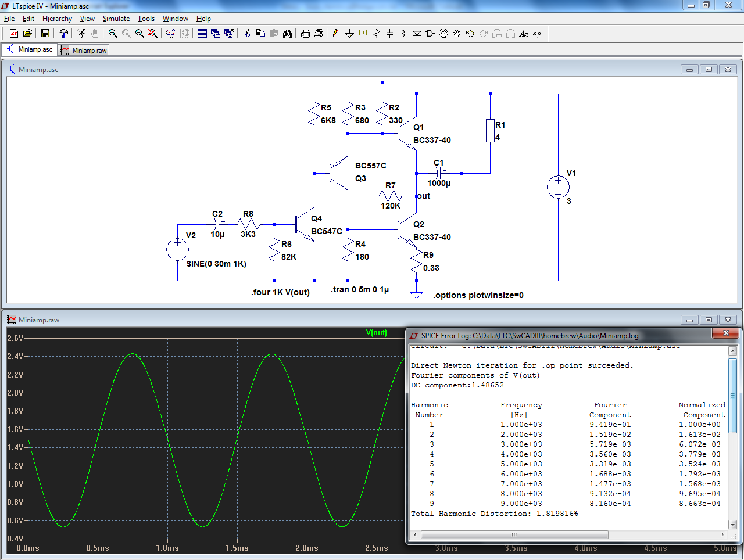Viewport: 744px width, 560px height.
Task: Select the Diode placement tool
Action: coord(417,34)
